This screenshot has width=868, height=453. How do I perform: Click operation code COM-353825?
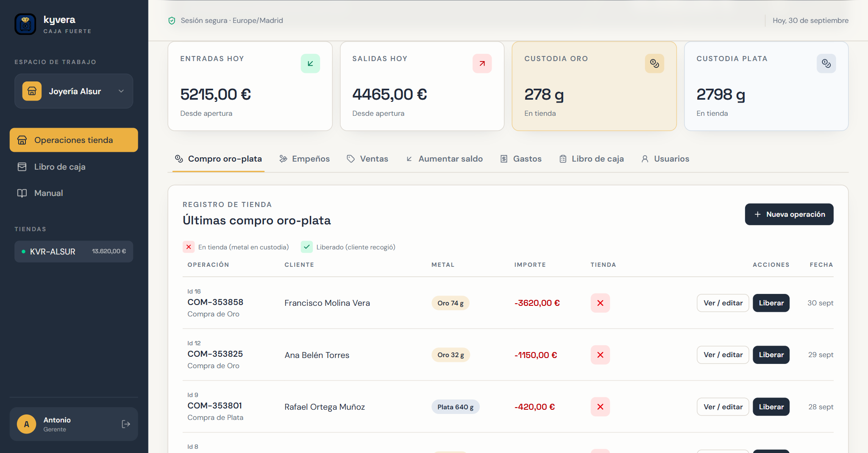point(215,354)
